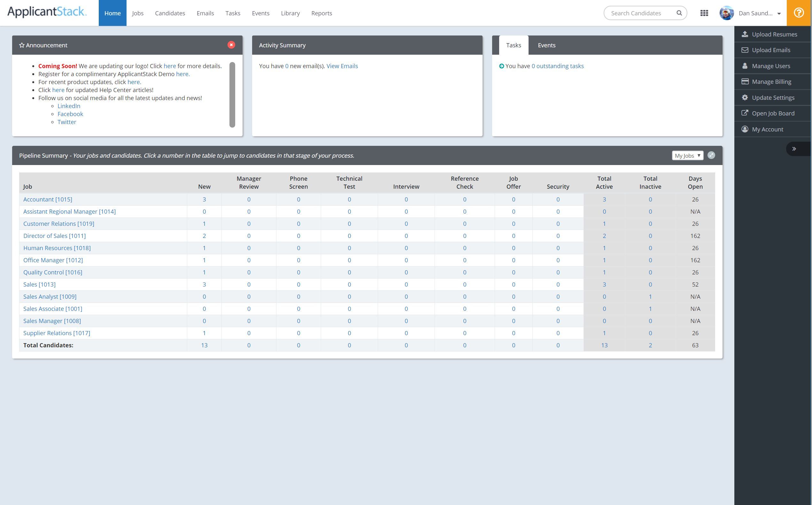This screenshot has width=812, height=505.
Task: Open the My Jobs dropdown
Action: 687,156
